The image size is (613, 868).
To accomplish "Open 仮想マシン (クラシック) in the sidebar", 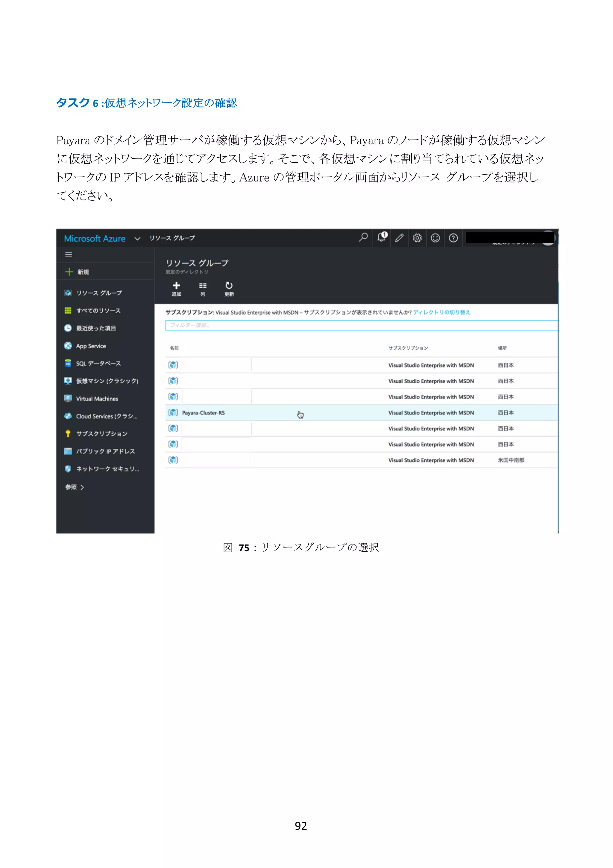I will tap(101, 381).
